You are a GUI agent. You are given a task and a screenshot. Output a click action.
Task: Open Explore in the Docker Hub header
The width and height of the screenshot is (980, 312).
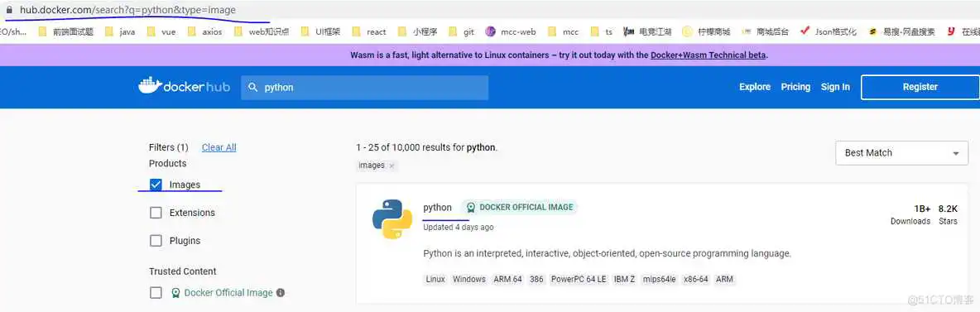point(754,87)
